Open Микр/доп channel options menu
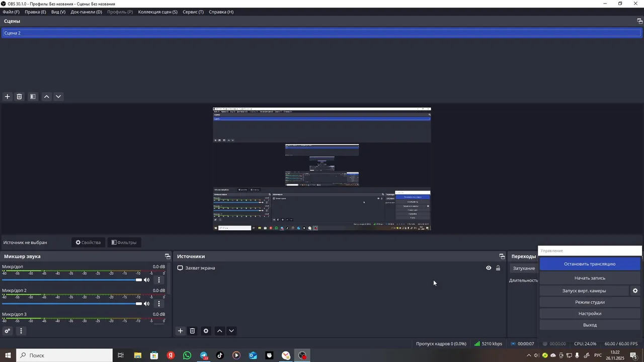The width and height of the screenshot is (644, 362). point(159,280)
